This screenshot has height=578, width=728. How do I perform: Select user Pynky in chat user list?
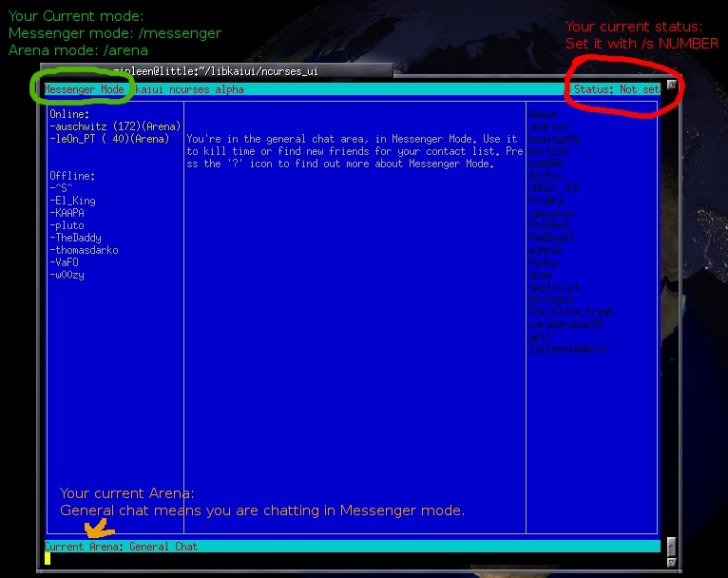pos(543,262)
